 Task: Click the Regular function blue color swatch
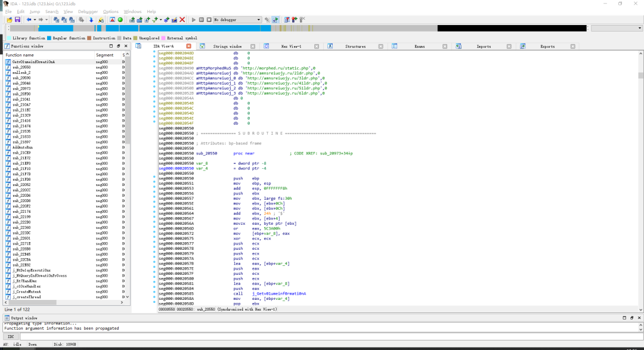(49, 38)
